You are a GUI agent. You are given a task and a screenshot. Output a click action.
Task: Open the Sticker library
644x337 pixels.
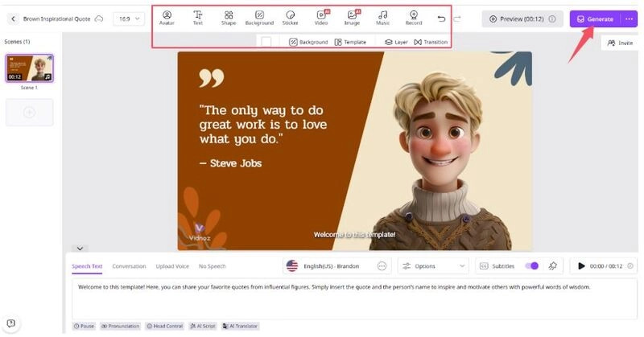pyautogui.click(x=290, y=18)
